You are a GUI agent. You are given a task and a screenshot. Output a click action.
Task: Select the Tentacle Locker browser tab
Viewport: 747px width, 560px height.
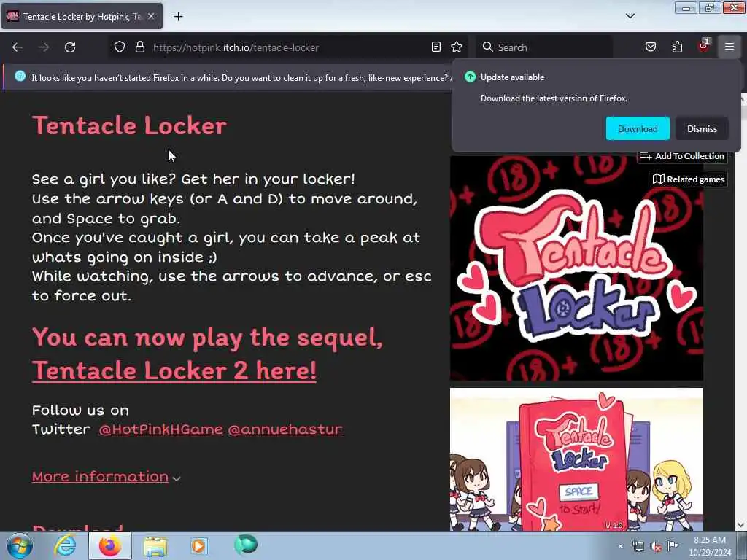(82, 16)
